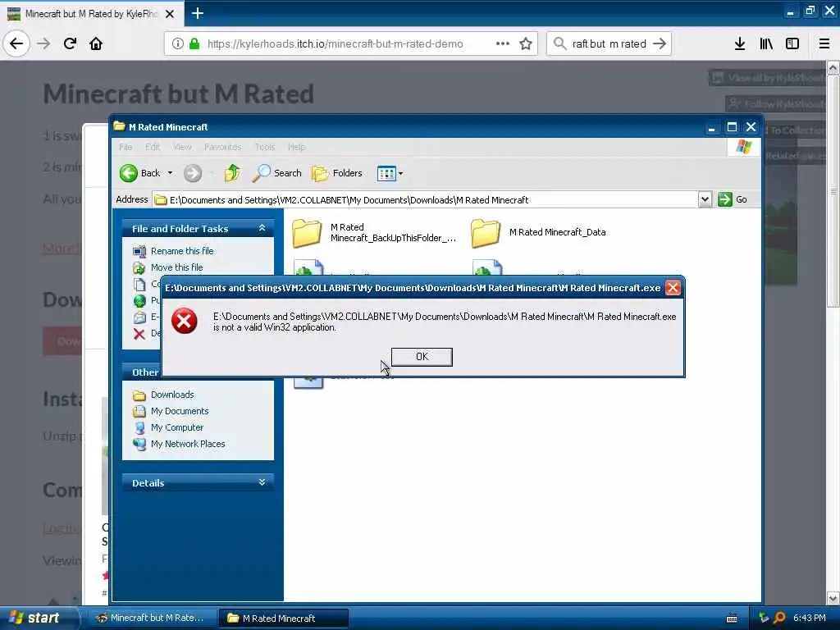Collapse the File and Folder Tasks panel
Screen dimensions: 840x630
pos(262,228)
